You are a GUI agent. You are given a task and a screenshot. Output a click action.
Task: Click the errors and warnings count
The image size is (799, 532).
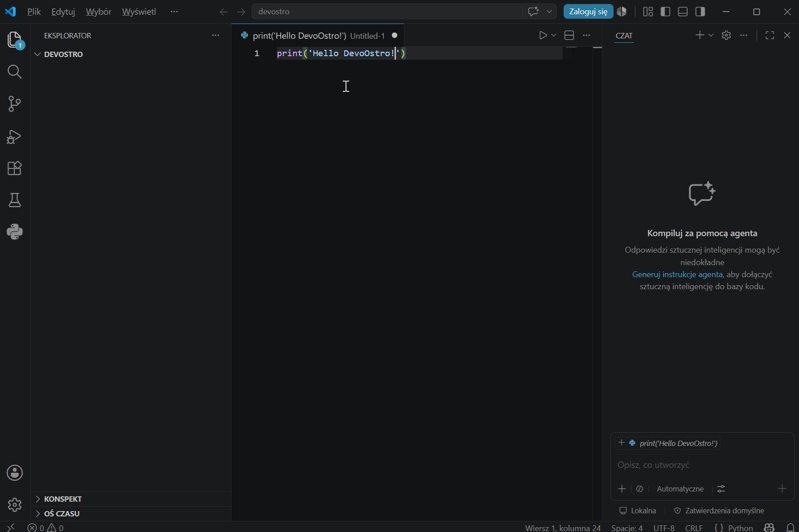tap(45, 528)
